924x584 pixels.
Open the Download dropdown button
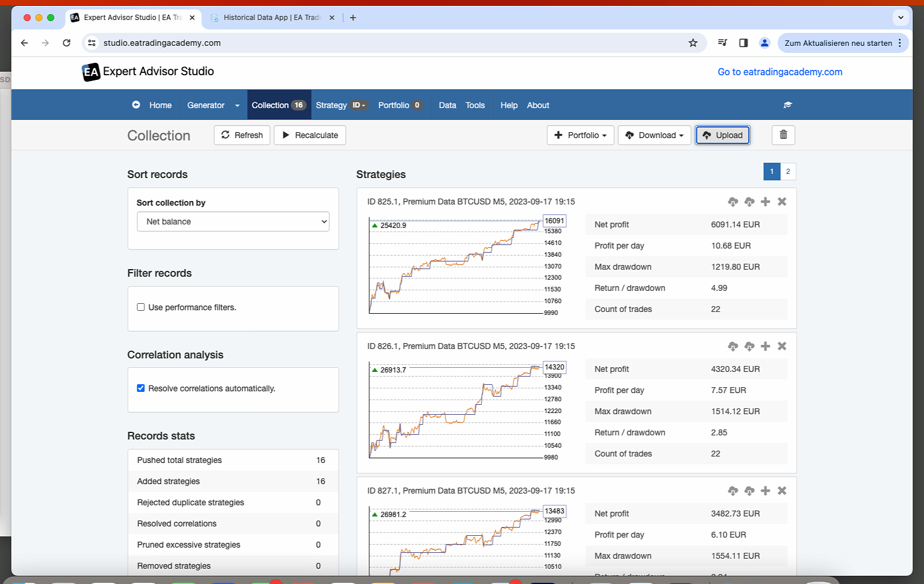pos(655,135)
